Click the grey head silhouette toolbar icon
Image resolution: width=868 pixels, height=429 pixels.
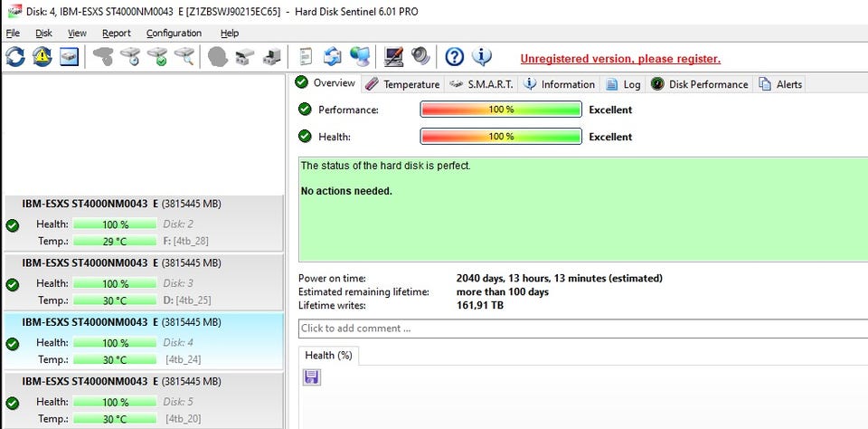(218, 56)
